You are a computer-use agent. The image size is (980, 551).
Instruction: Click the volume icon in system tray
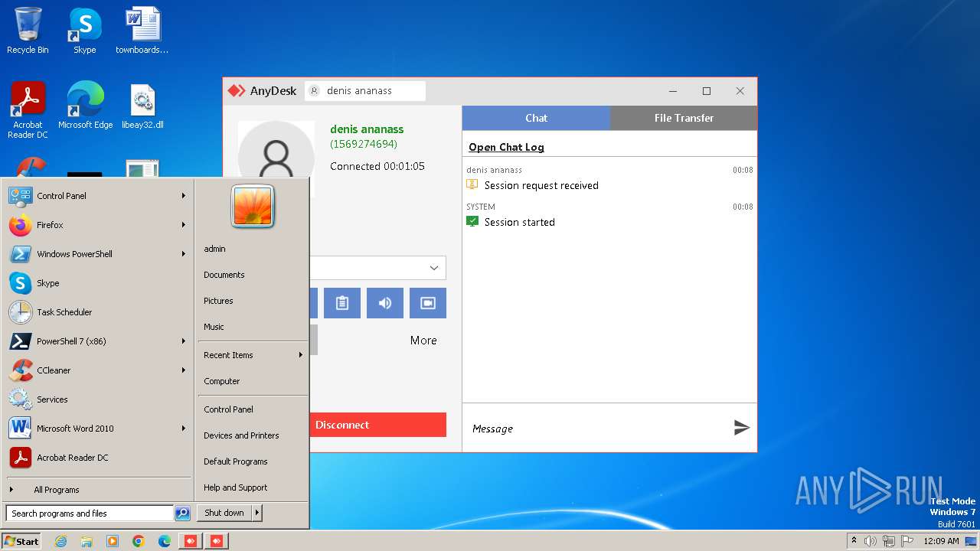coord(870,541)
